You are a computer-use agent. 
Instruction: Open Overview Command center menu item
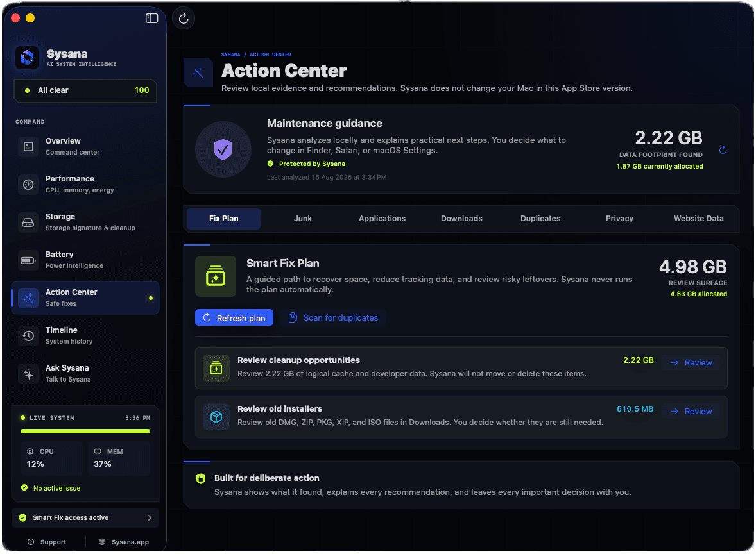[x=85, y=146]
